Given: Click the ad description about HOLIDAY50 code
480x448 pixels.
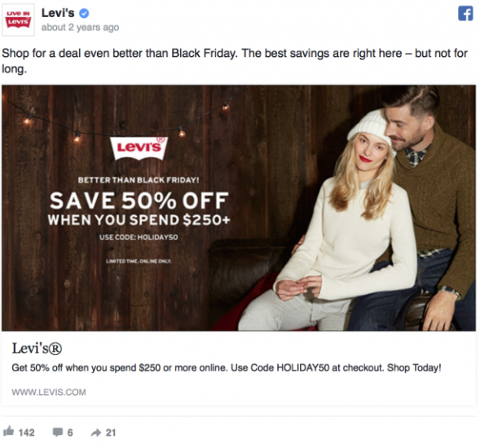Looking at the screenshot, I should [227, 367].
